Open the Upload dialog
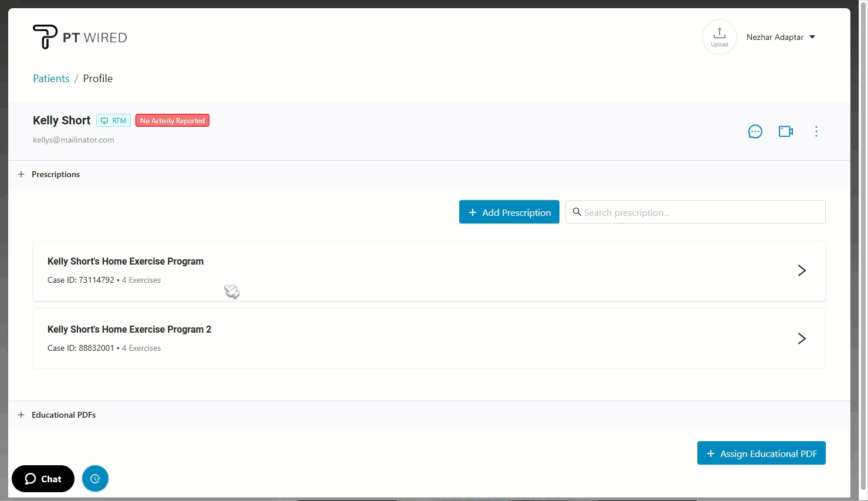 (719, 36)
